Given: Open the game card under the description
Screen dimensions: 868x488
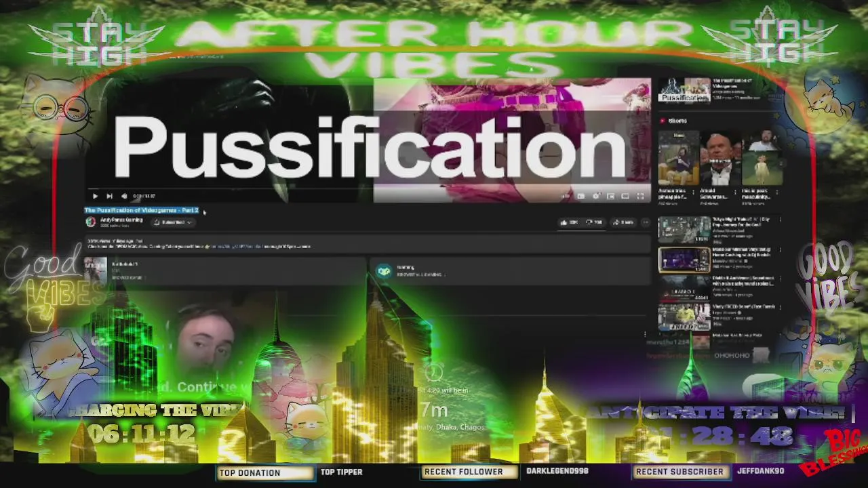Looking at the screenshot, I should point(225,270).
